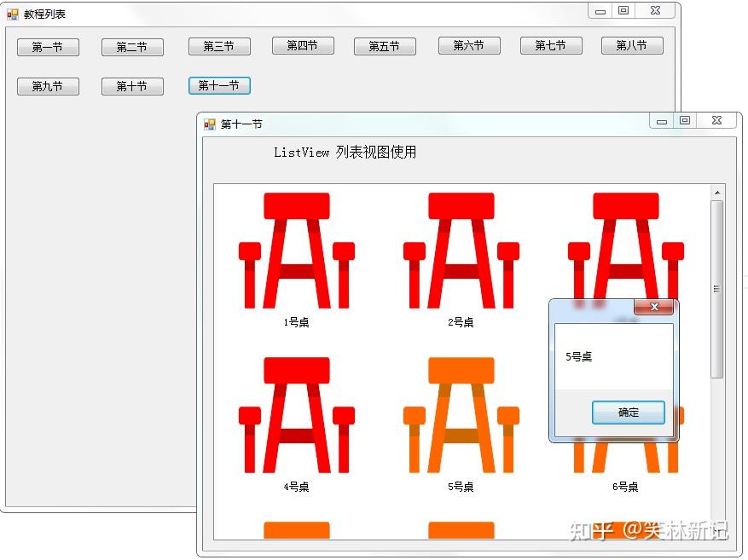Image resolution: width=748 pixels, height=560 pixels.
Task: Pick the red table icon above the dialog
Action: 625,245
